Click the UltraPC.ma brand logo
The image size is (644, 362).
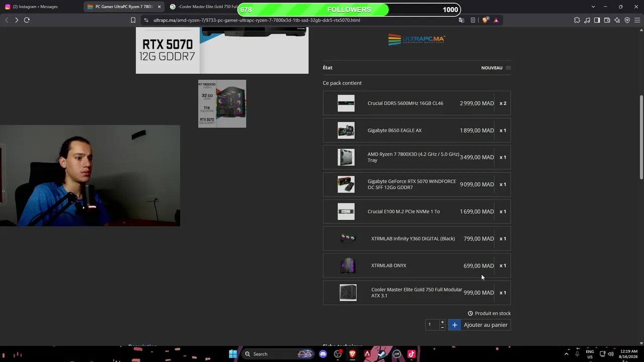pyautogui.click(x=417, y=39)
